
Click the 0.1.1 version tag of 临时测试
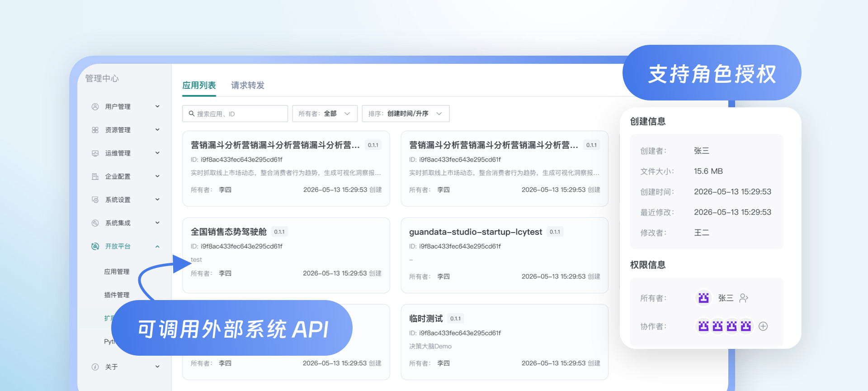click(456, 319)
